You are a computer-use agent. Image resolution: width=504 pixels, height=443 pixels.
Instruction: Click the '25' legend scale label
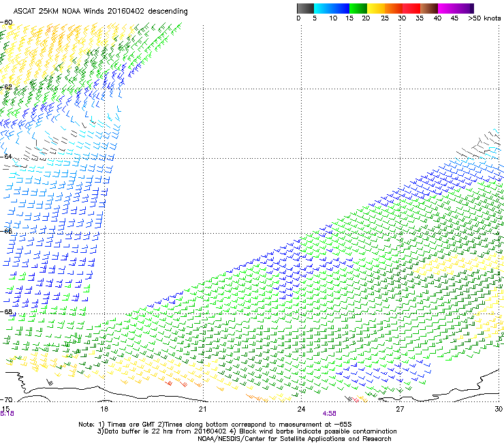[385, 18]
